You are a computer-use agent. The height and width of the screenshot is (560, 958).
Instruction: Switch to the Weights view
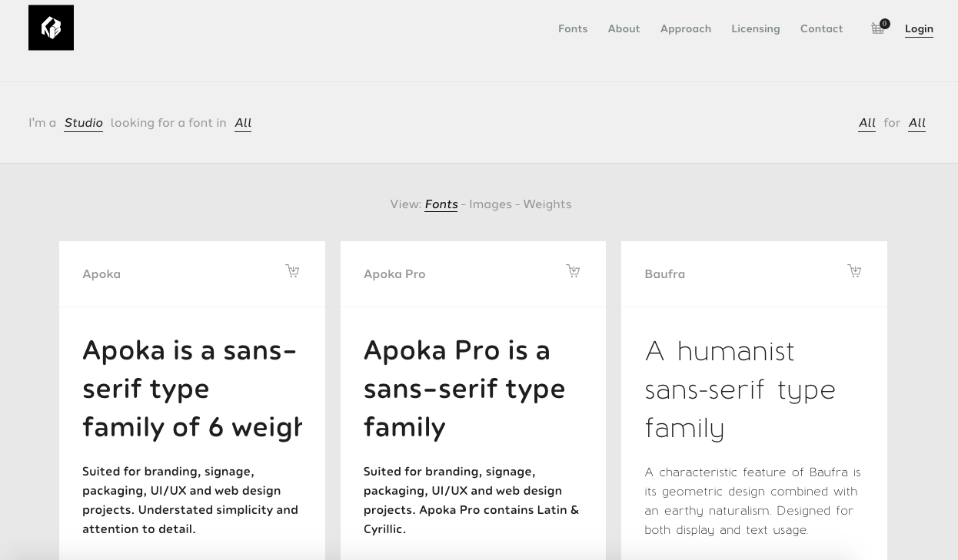click(x=547, y=204)
